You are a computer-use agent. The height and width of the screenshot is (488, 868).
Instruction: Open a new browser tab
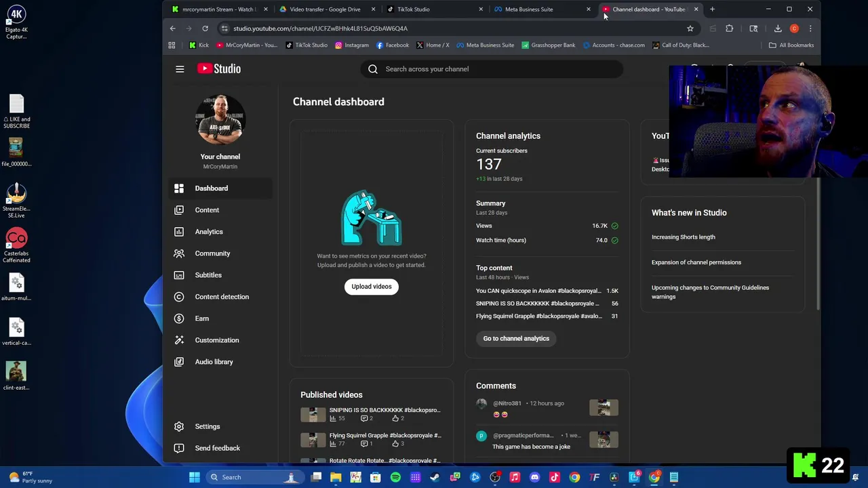[x=712, y=9]
